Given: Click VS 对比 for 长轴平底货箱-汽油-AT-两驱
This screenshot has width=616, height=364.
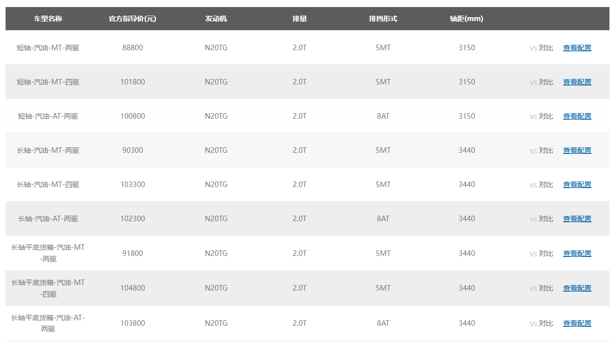Looking at the screenshot, I should coord(541,323).
